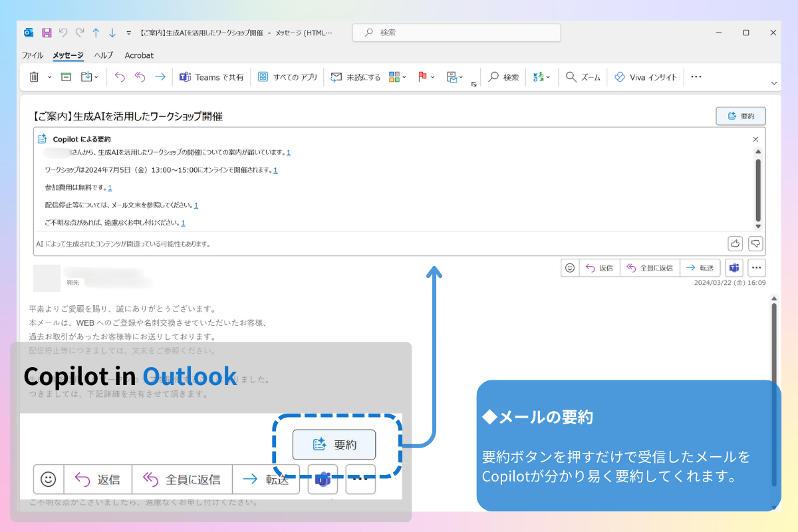Save the message with the floppy disk icon

click(47, 33)
